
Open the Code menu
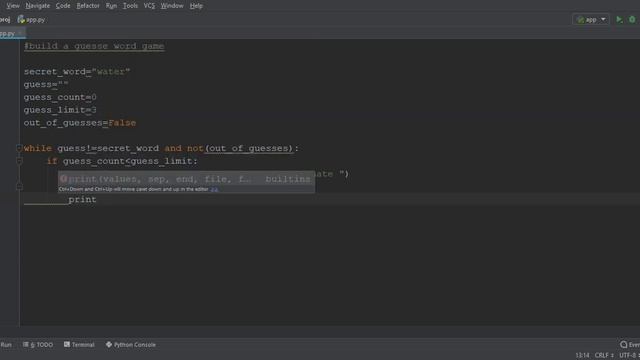[x=63, y=6]
